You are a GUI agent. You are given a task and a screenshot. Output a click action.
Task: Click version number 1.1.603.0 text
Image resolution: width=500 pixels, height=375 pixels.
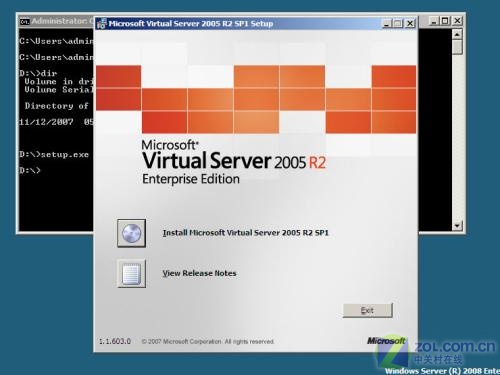tap(115, 341)
